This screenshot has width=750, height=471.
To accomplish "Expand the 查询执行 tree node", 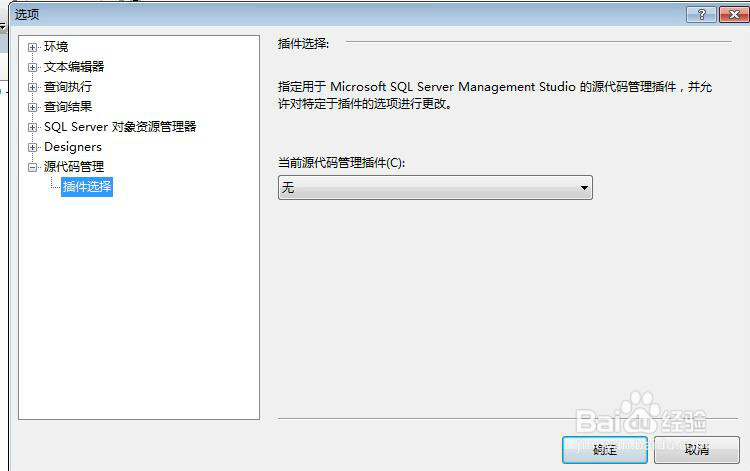I will click(33, 87).
